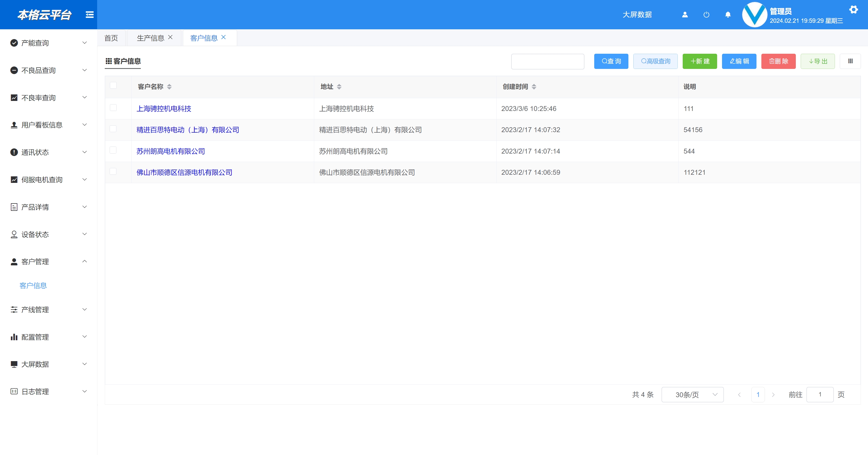Image resolution: width=868 pixels, height=455 pixels.
Task: Click the red 删除 delete button
Action: pos(778,61)
